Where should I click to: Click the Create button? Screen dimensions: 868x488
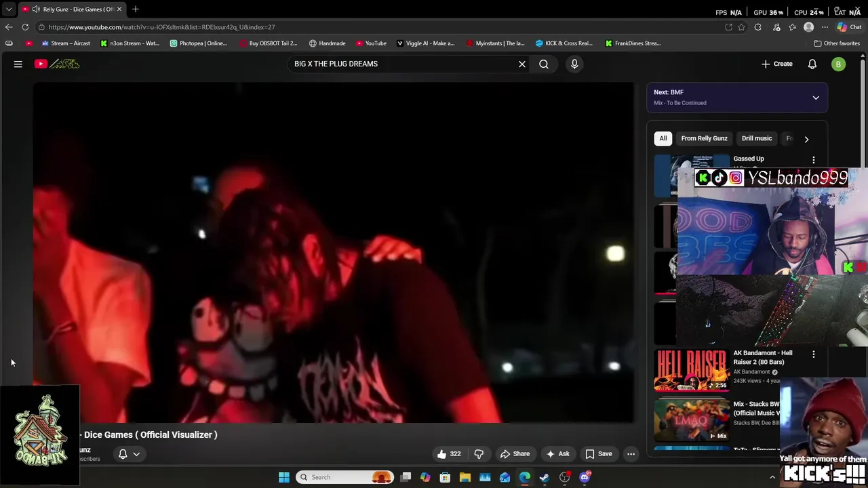point(776,64)
